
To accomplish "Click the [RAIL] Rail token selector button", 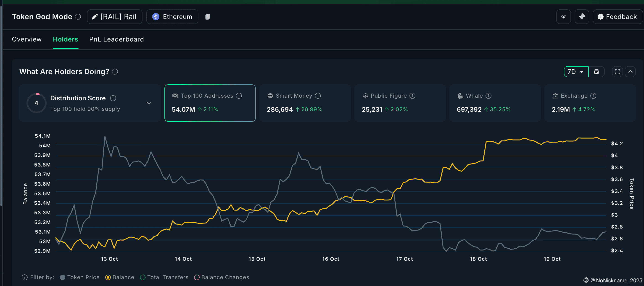I will click(x=115, y=17).
